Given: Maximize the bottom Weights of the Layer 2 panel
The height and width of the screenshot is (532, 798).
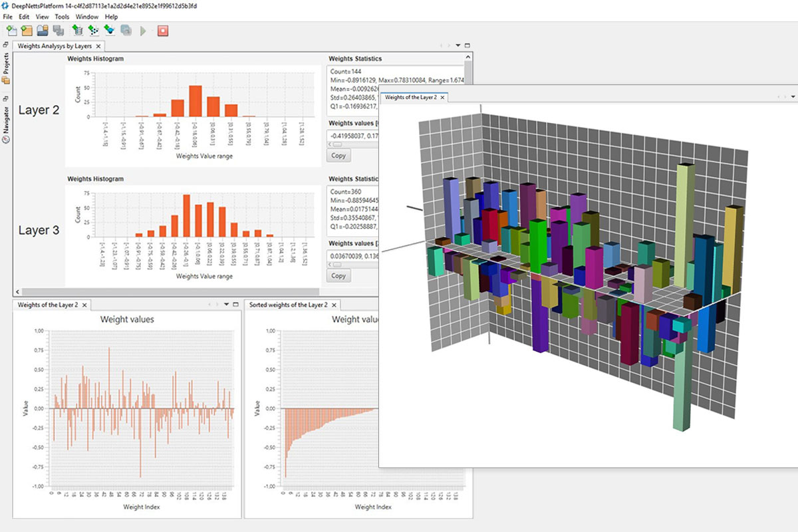Looking at the screenshot, I should pyautogui.click(x=235, y=305).
